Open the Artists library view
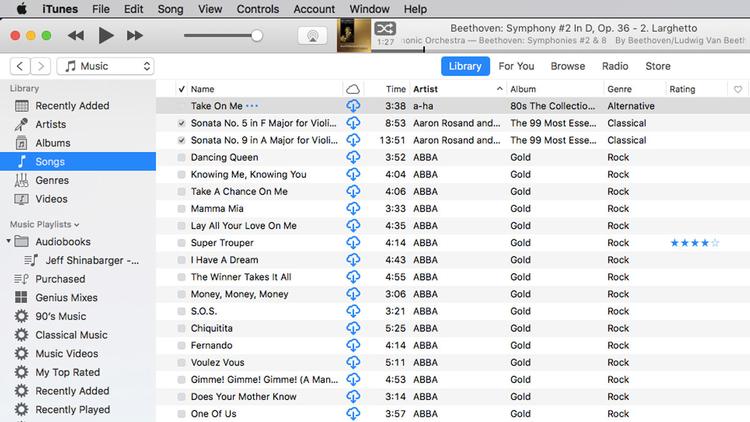This screenshot has height=422, width=750. (78, 124)
